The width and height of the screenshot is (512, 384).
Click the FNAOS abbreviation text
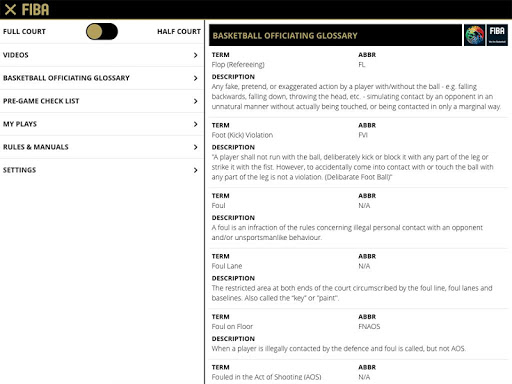(369, 326)
